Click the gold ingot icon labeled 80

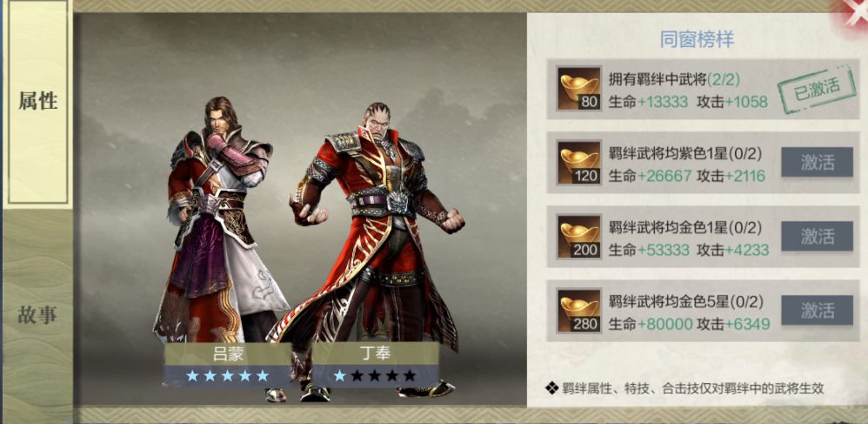pos(579,88)
